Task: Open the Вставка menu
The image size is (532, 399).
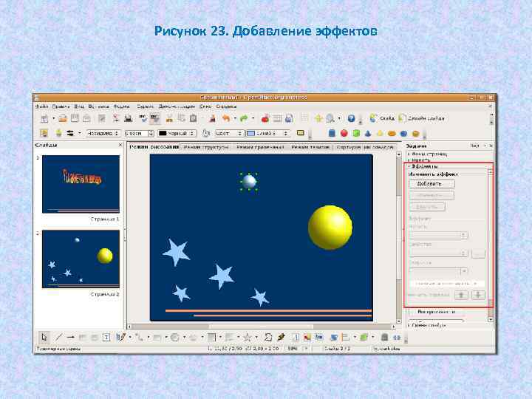Action: (x=99, y=106)
